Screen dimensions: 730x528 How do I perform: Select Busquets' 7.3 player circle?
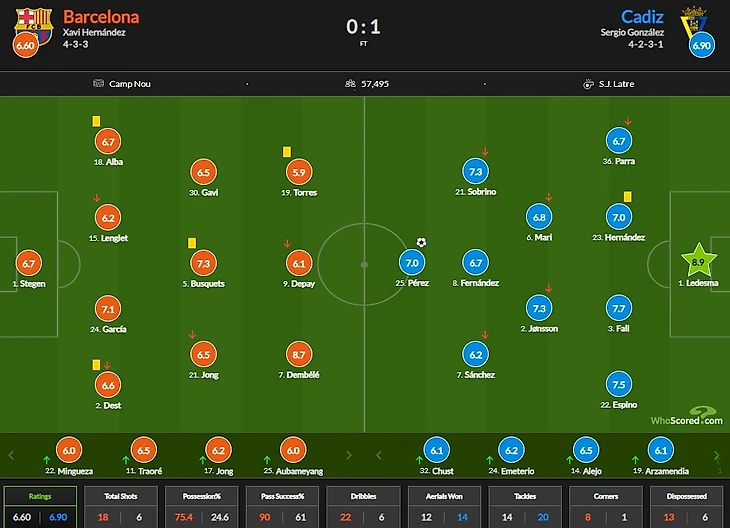coord(203,264)
